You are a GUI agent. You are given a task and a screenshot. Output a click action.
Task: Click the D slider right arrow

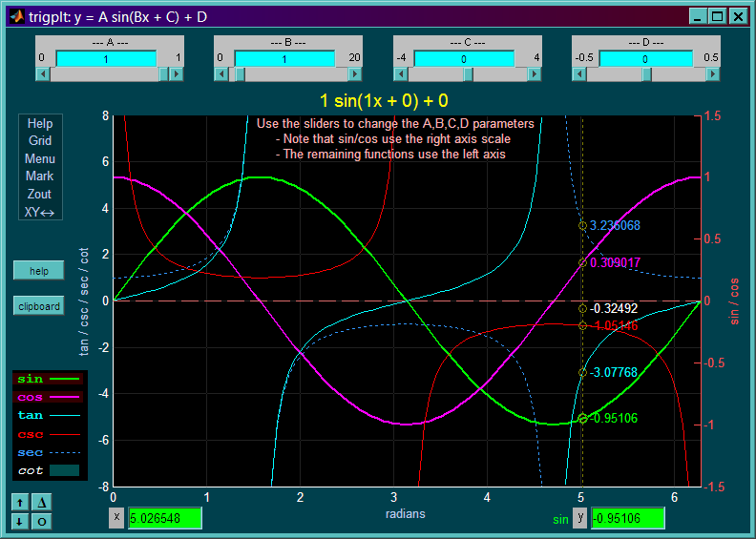(x=713, y=74)
